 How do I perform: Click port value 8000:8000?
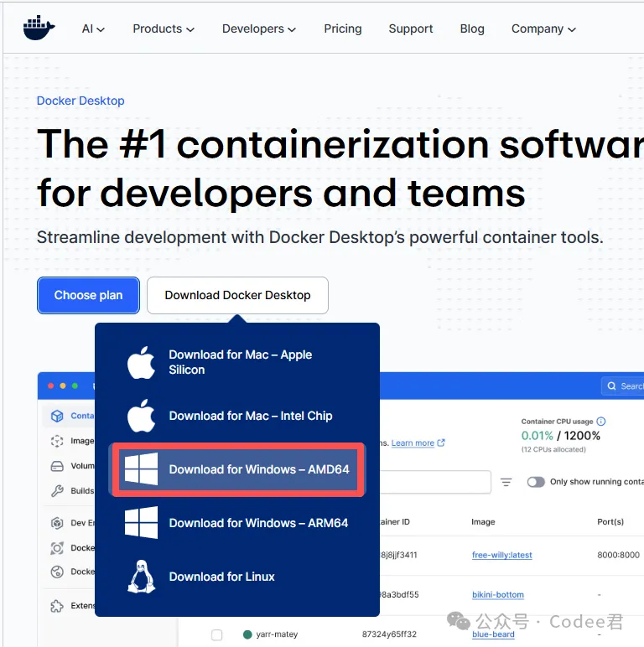pyautogui.click(x=618, y=555)
